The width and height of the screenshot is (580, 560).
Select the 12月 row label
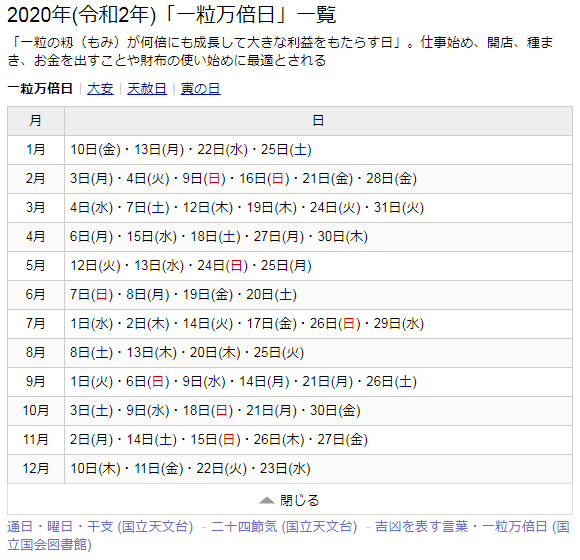36,469
